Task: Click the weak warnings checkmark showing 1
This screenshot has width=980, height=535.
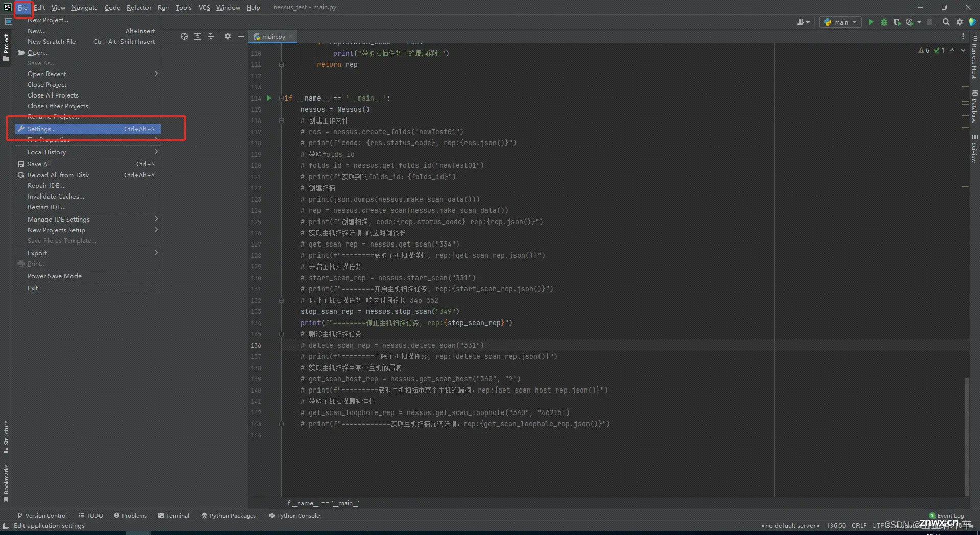Action: coord(939,51)
